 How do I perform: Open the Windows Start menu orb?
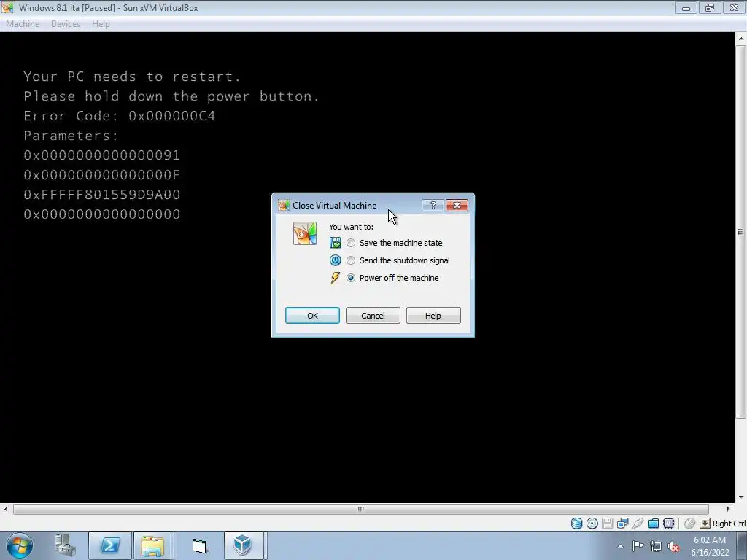tap(19, 545)
